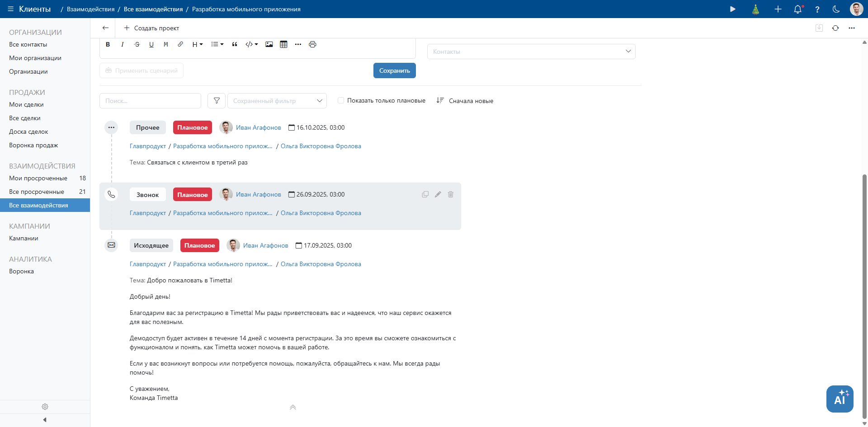This screenshot has height=427, width=868.
Task: Open the heading level dropdown
Action: point(197,44)
